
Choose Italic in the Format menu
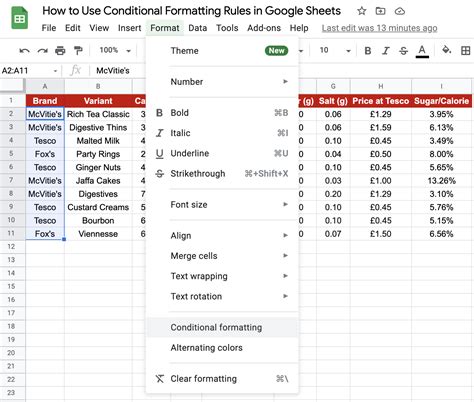(x=222, y=133)
